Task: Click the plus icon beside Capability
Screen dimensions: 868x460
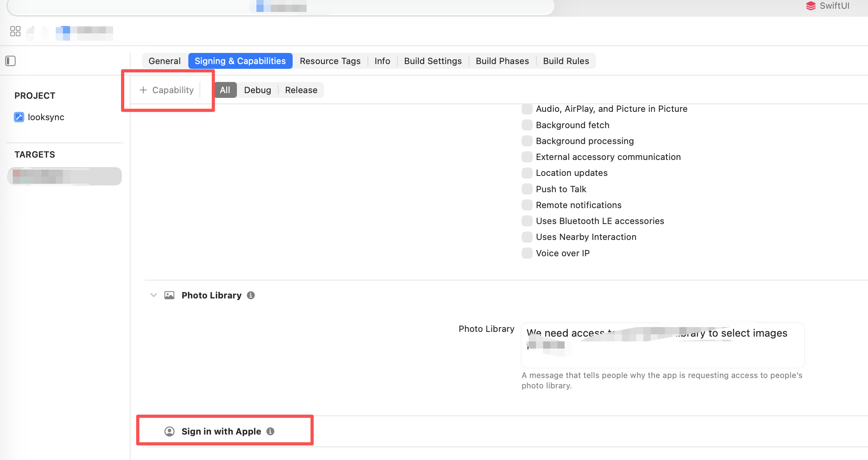Action: pyautogui.click(x=143, y=90)
